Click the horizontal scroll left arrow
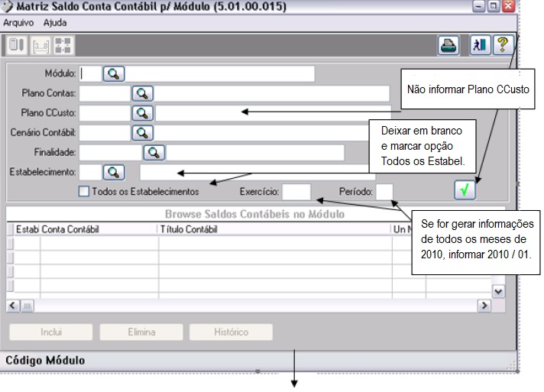Screen dimensions: 544x392 pyautogui.click(x=13, y=306)
